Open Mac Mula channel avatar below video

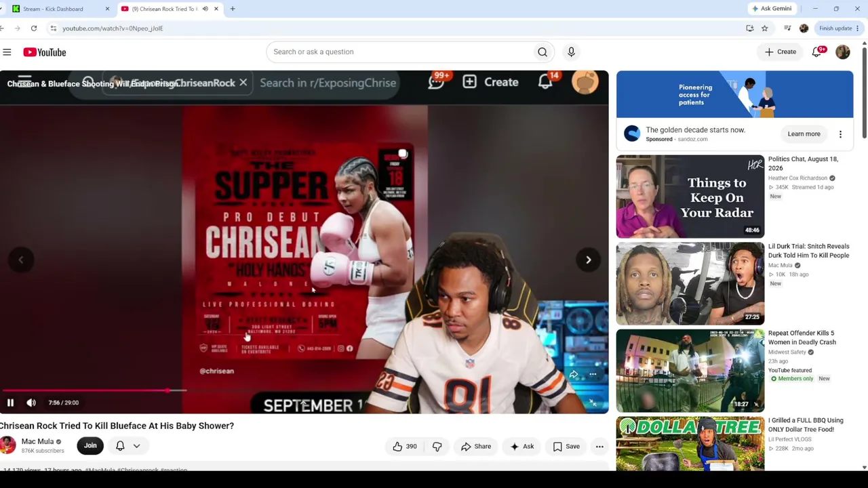tap(8, 445)
